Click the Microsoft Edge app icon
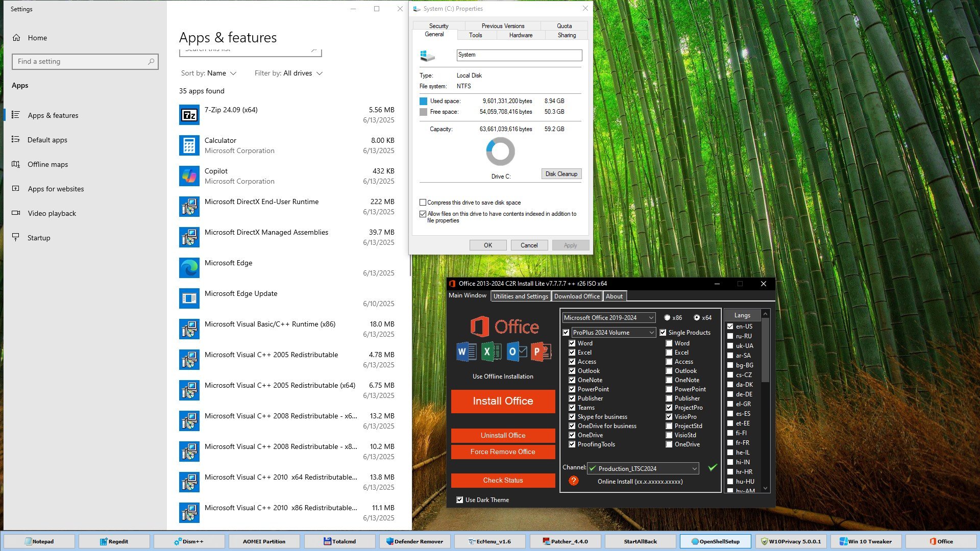The image size is (980, 551). click(x=189, y=268)
